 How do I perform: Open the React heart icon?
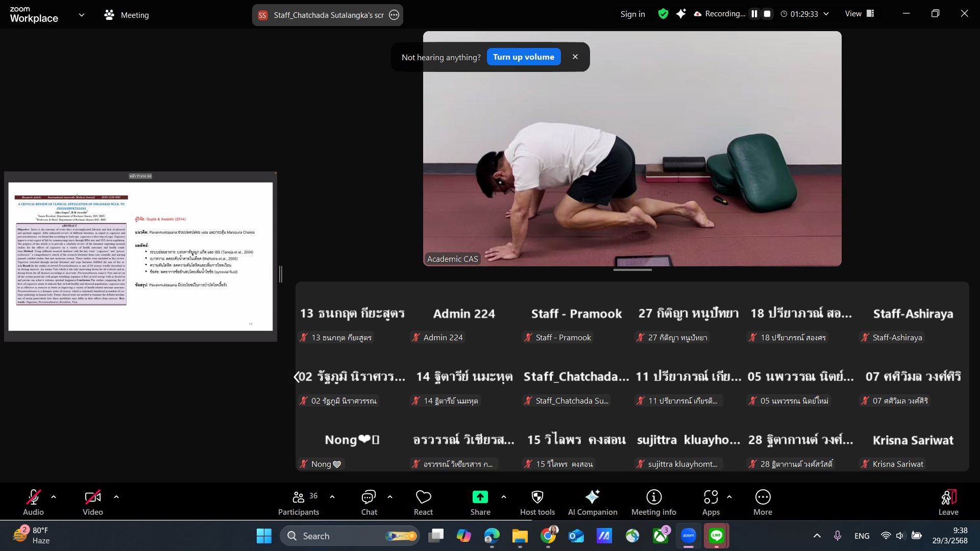point(423,497)
